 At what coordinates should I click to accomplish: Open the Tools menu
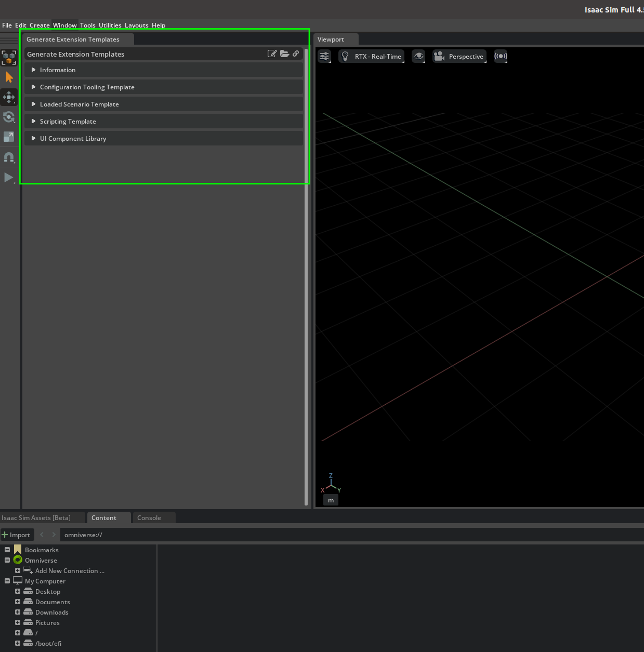(x=88, y=25)
